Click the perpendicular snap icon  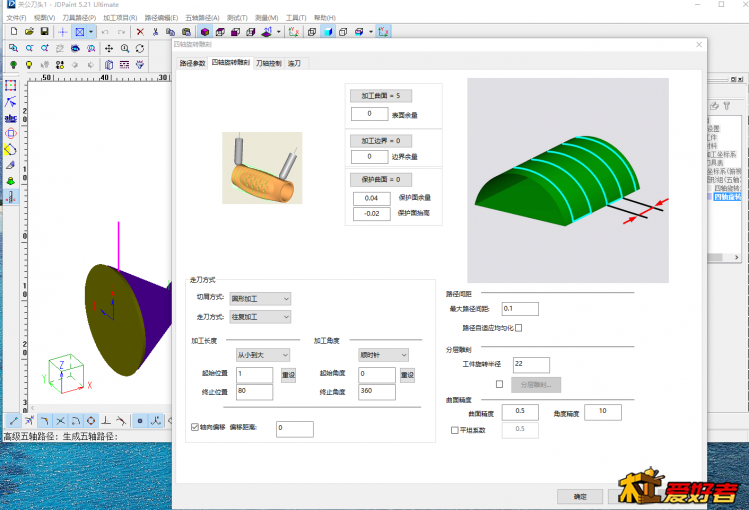point(106,421)
